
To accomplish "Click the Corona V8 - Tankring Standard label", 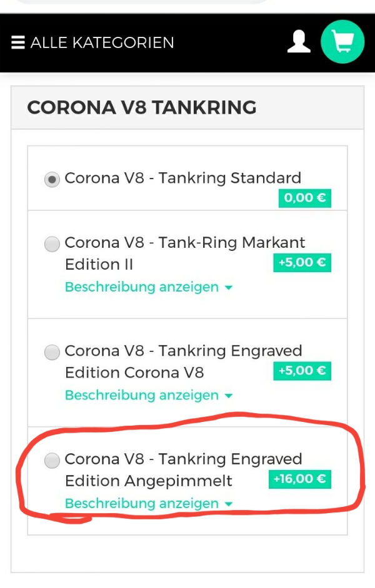I will click(183, 178).
